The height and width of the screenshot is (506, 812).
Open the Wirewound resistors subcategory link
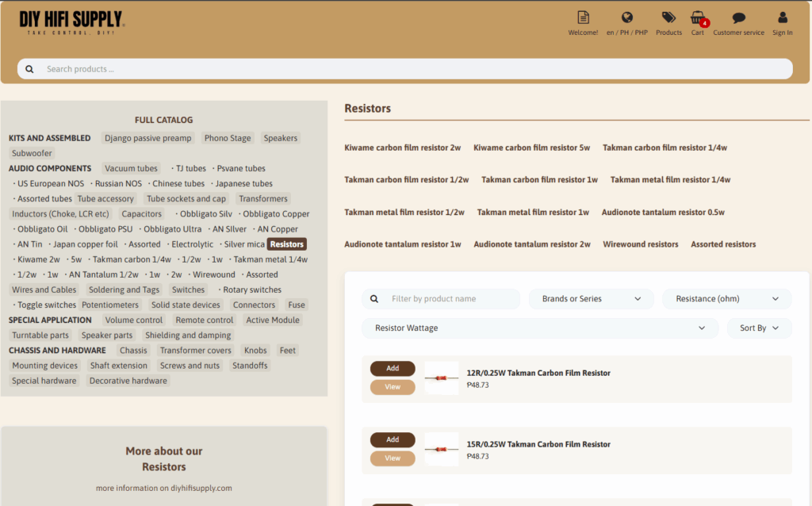(640, 244)
